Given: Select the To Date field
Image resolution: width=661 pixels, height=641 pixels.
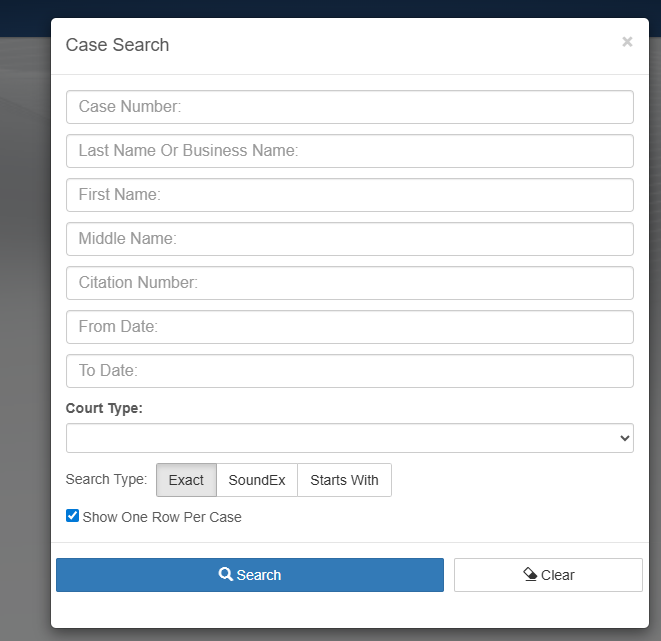Looking at the screenshot, I should pos(349,371).
